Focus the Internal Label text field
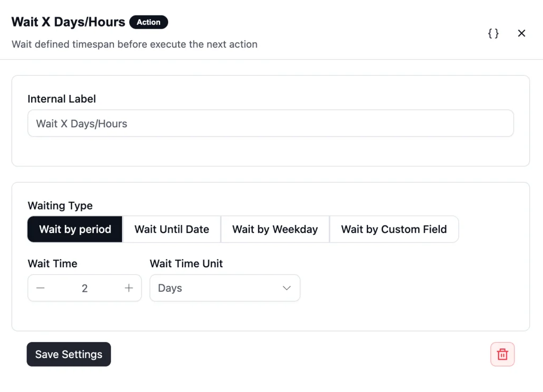This screenshot has width=543, height=392. [x=270, y=123]
